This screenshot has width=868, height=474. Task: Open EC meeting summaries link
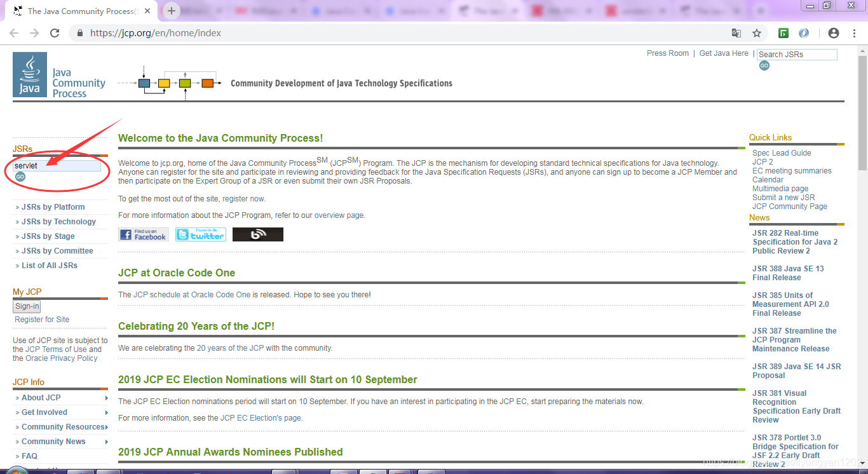(x=792, y=171)
